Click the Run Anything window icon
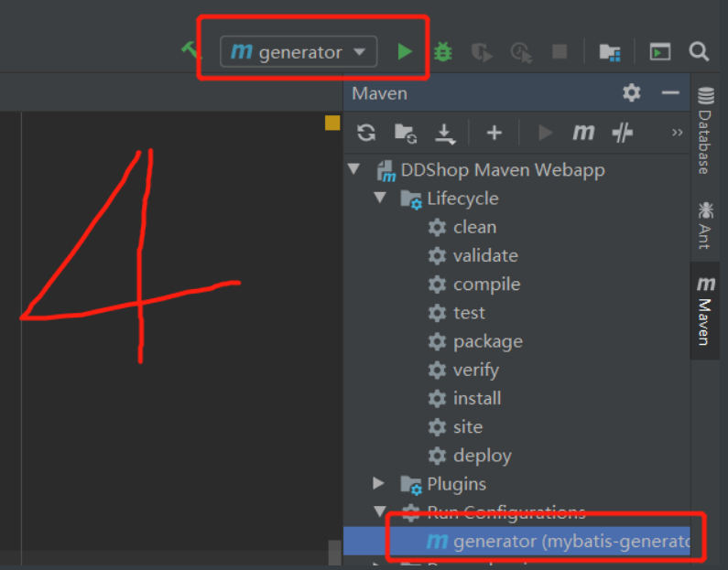 click(659, 51)
